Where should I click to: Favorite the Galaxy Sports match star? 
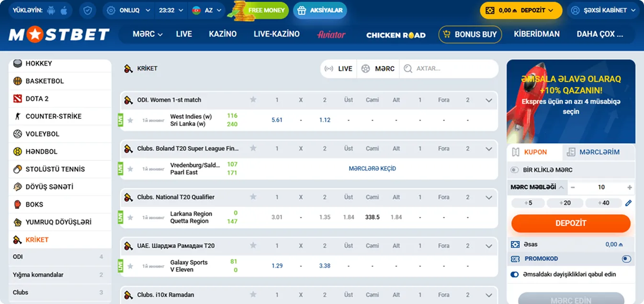(x=130, y=266)
